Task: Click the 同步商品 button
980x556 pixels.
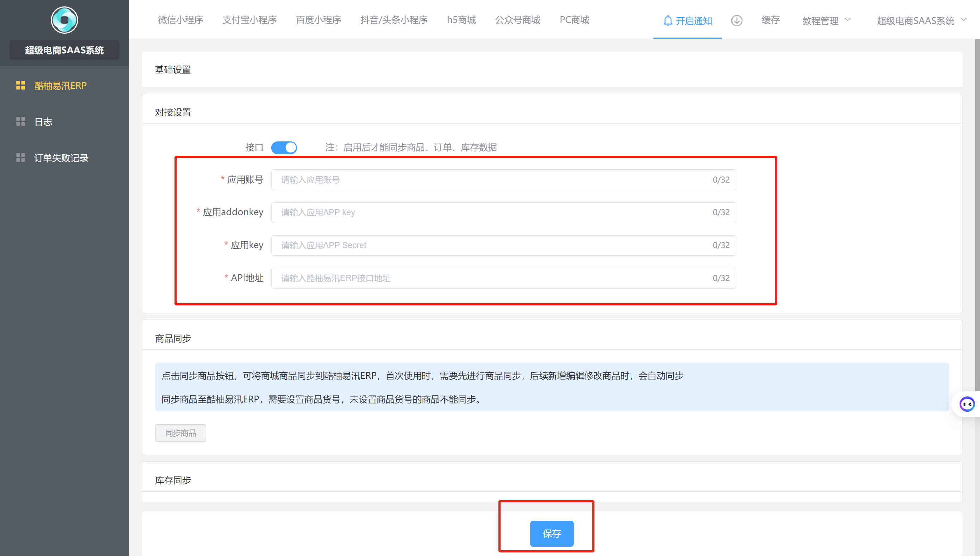Action: tap(180, 433)
